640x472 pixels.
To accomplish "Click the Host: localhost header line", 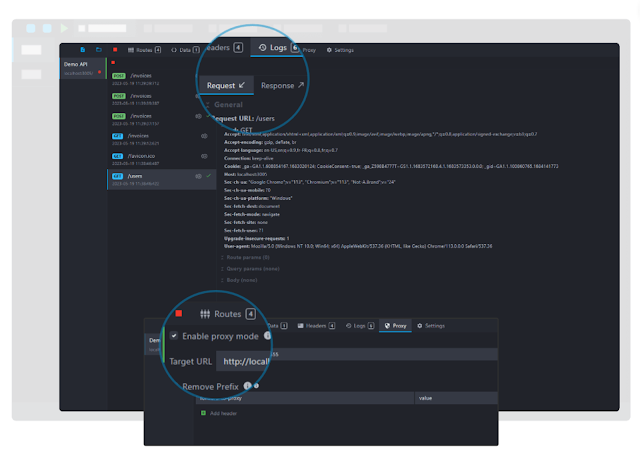I will click(245, 174).
